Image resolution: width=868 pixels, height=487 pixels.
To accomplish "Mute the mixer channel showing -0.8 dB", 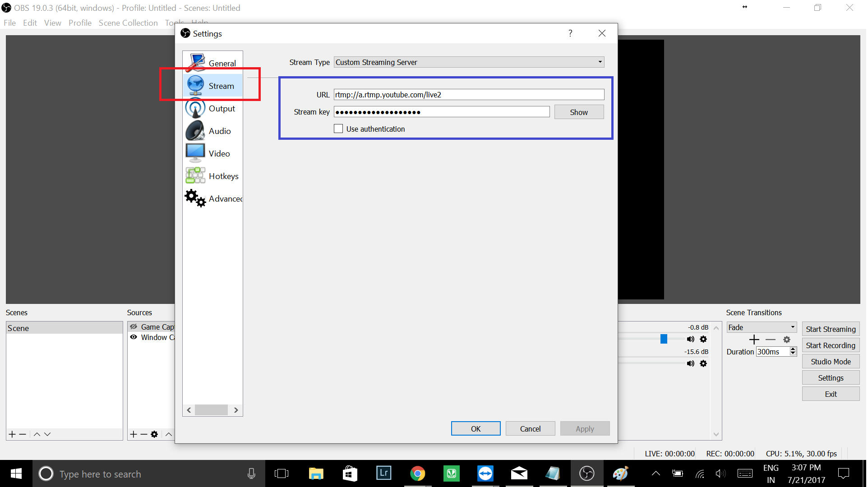I will (x=692, y=340).
